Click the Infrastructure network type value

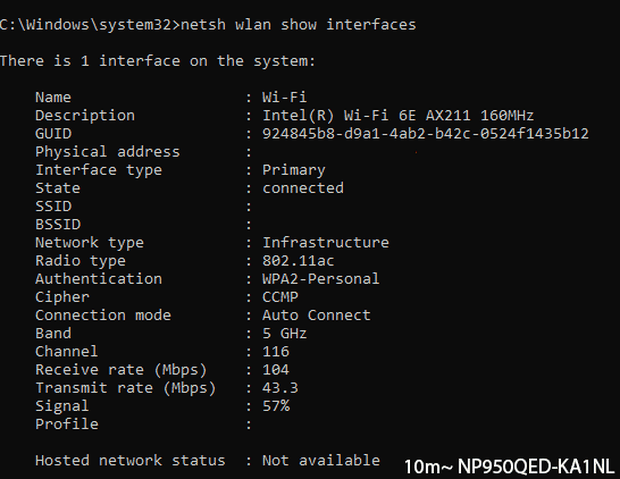point(325,242)
